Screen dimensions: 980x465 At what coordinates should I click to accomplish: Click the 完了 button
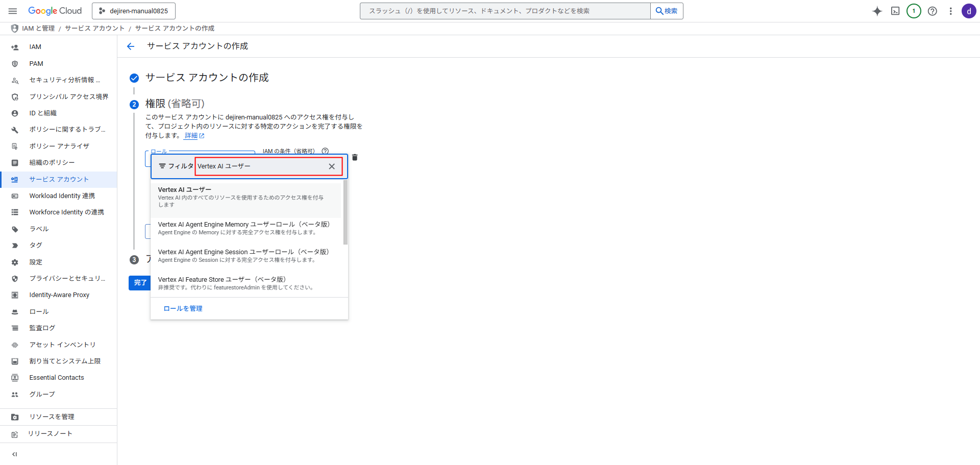tap(139, 283)
